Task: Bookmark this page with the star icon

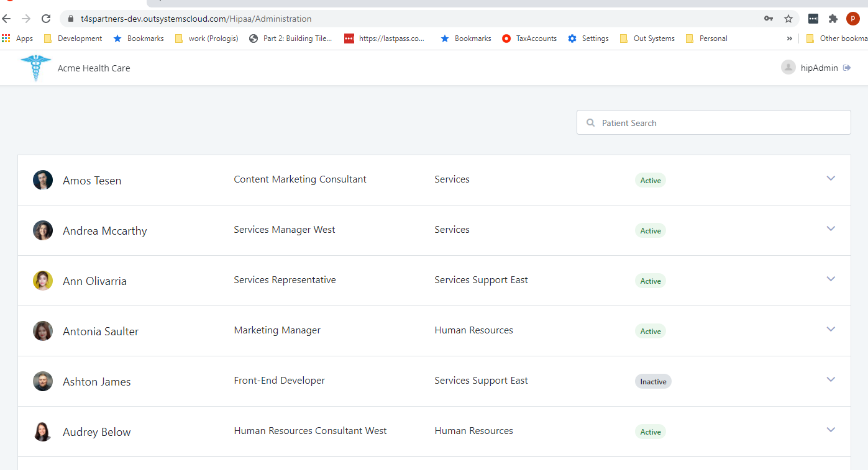Action: click(788, 19)
